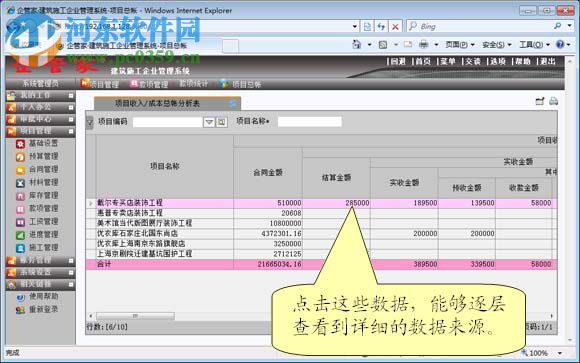The height and width of the screenshot is (363, 580).
Task: Click the browser Refresh button
Action: click(x=381, y=26)
